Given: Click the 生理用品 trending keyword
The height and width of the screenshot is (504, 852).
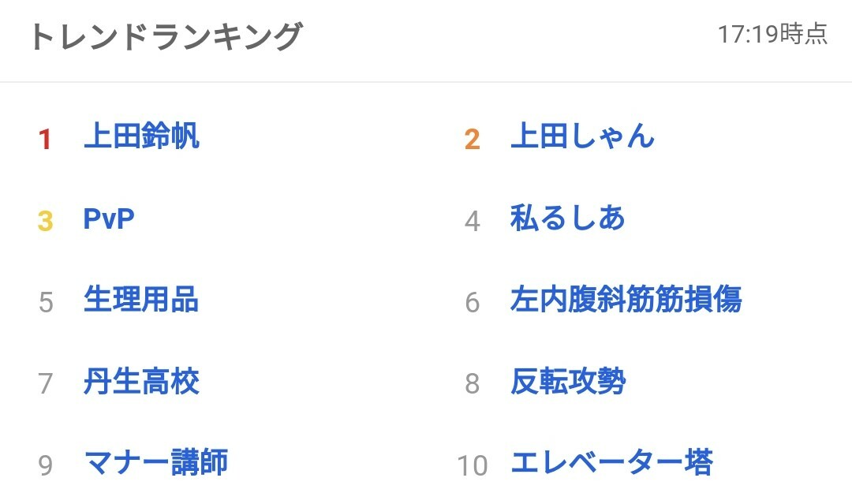Looking at the screenshot, I should [x=141, y=299].
